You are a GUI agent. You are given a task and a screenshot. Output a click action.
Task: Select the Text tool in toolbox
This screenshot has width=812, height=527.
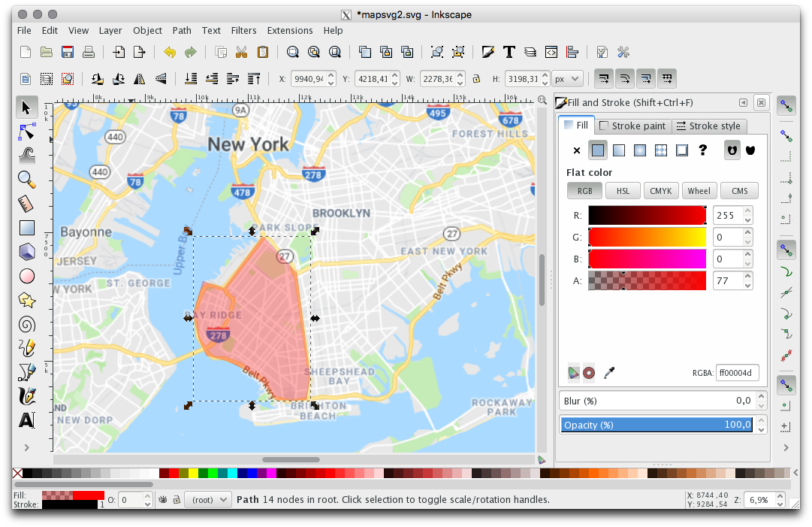[26, 419]
